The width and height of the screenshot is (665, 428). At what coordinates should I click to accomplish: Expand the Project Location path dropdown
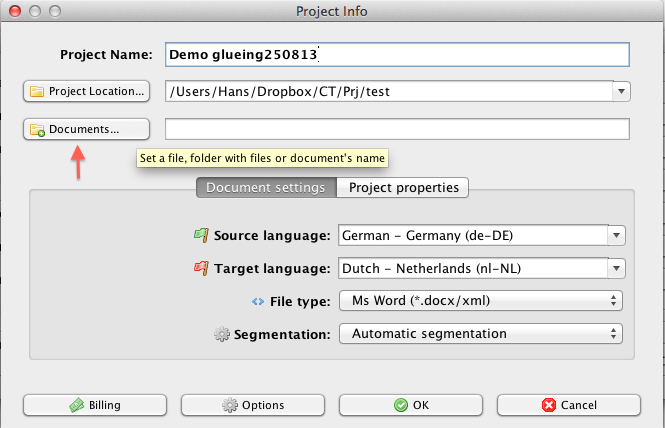pos(621,92)
